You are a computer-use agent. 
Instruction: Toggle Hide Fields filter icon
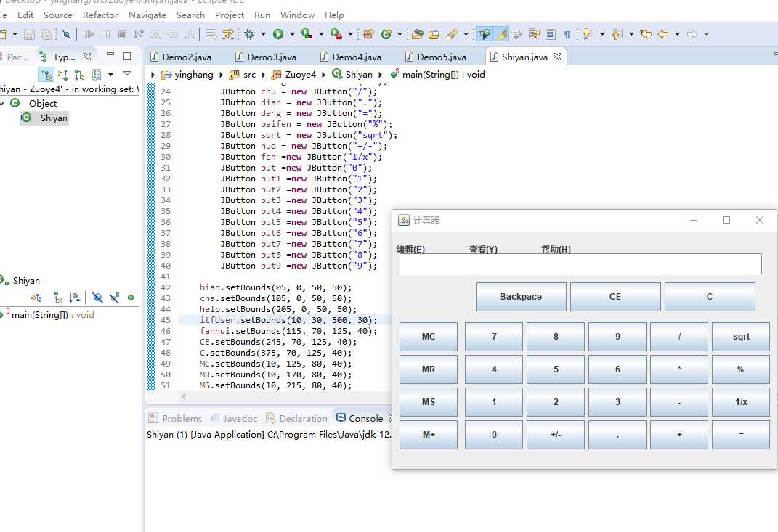(x=97, y=298)
